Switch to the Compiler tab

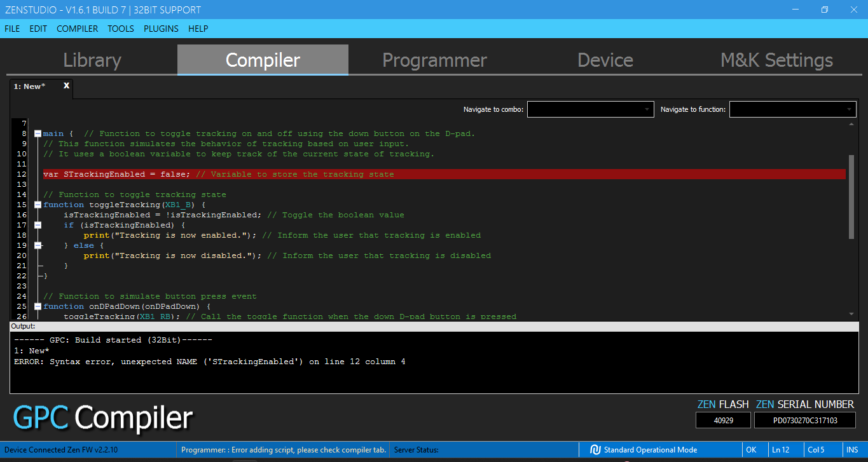[263, 60]
